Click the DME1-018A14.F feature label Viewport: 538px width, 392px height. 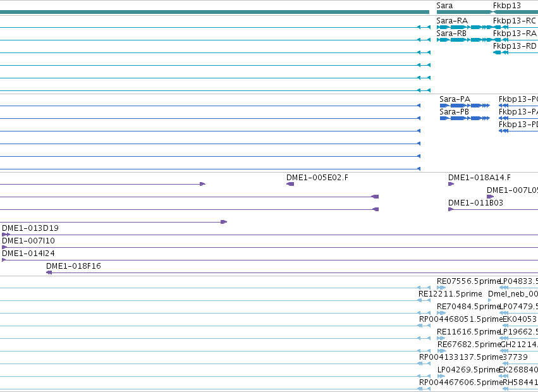point(479,178)
